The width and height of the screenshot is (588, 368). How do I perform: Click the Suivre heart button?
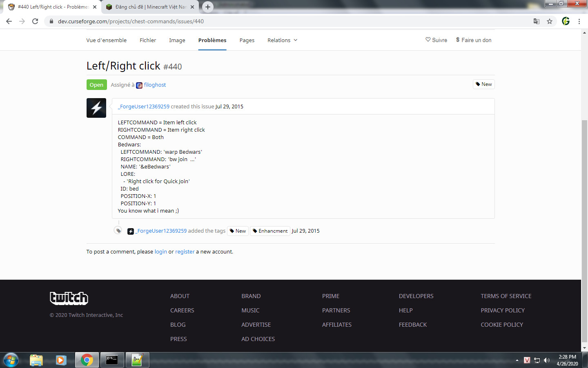436,40
